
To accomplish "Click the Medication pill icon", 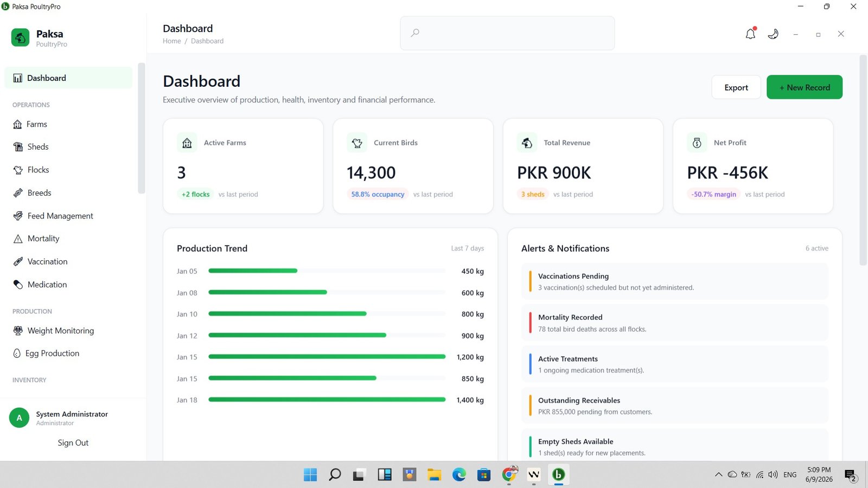I will 18,285.
